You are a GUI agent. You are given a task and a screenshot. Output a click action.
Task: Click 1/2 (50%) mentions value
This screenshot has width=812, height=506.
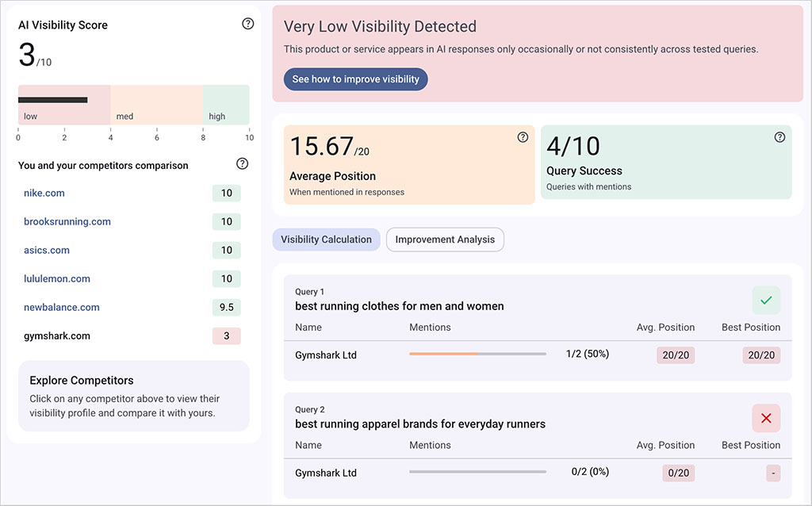pos(588,355)
